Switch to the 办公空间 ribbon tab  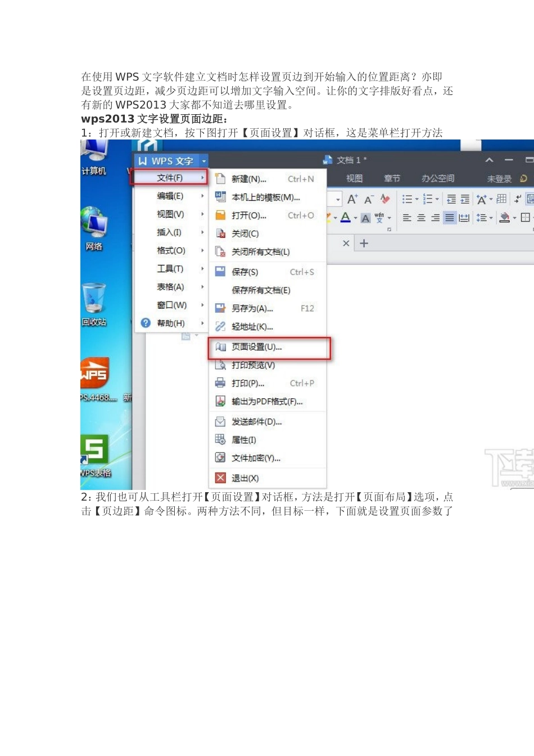438,178
